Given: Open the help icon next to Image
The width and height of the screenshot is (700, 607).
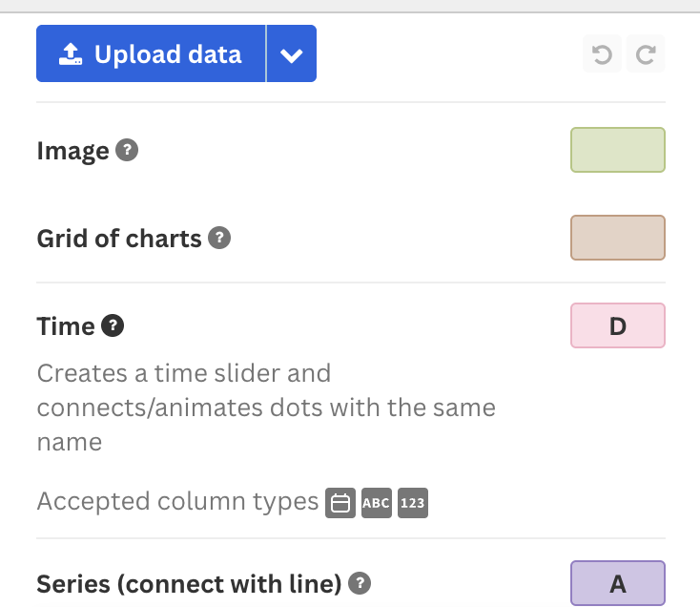Looking at the screenshot, I should (127, 150).
